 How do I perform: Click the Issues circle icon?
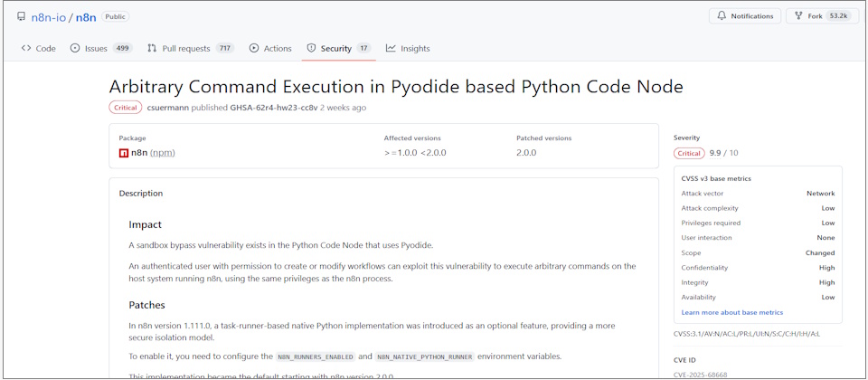(75, 48)
